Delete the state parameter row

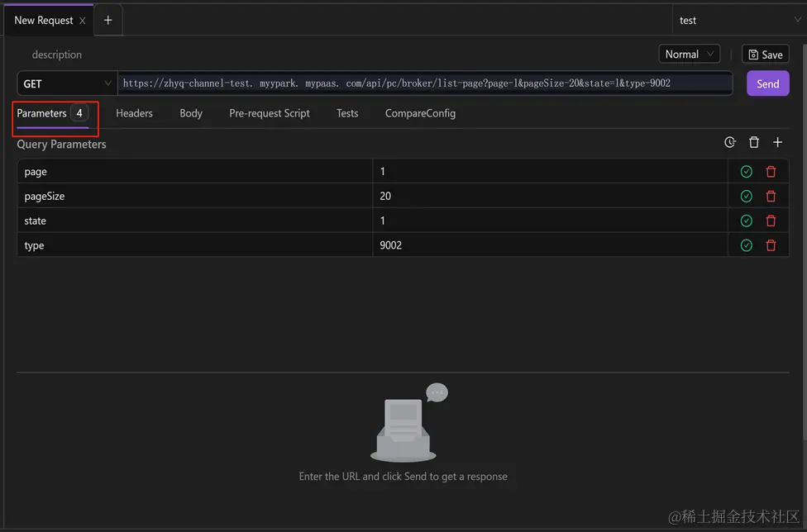pos(771,221)
